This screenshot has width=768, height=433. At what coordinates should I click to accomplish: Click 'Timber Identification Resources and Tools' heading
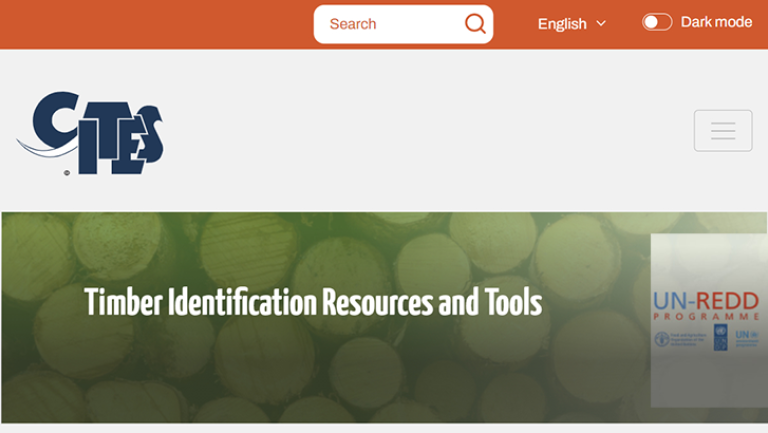pos(313,302)
